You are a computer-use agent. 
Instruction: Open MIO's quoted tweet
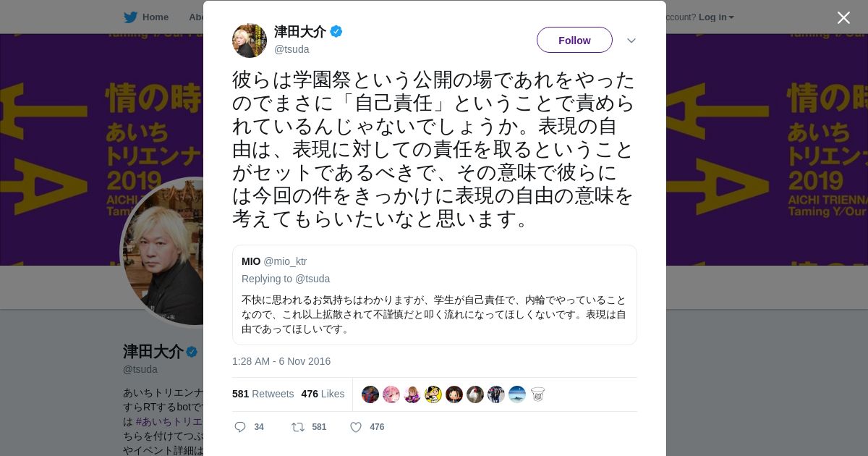pos(435,295)
